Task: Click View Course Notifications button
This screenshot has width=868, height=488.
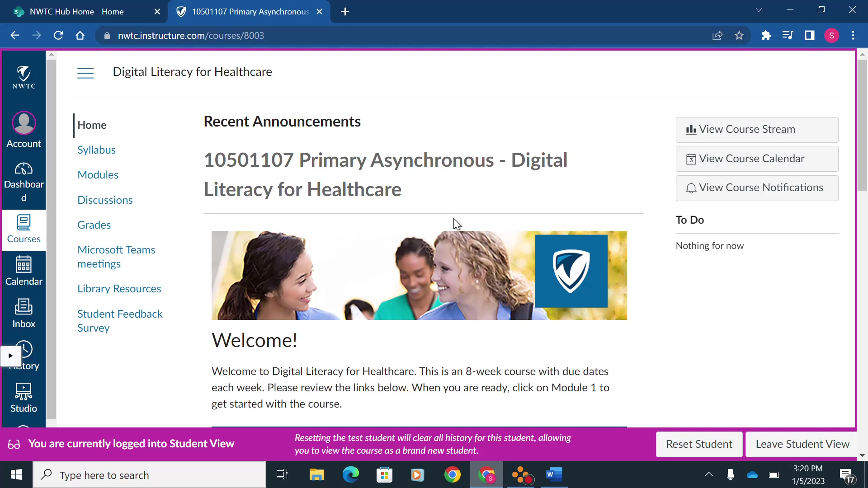Action: [757, 188]
